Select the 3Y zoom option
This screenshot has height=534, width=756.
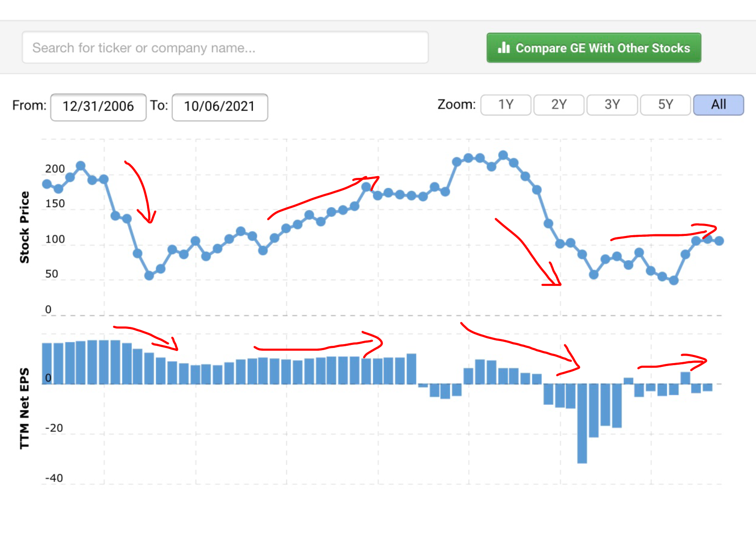click(x=612, y=105)
